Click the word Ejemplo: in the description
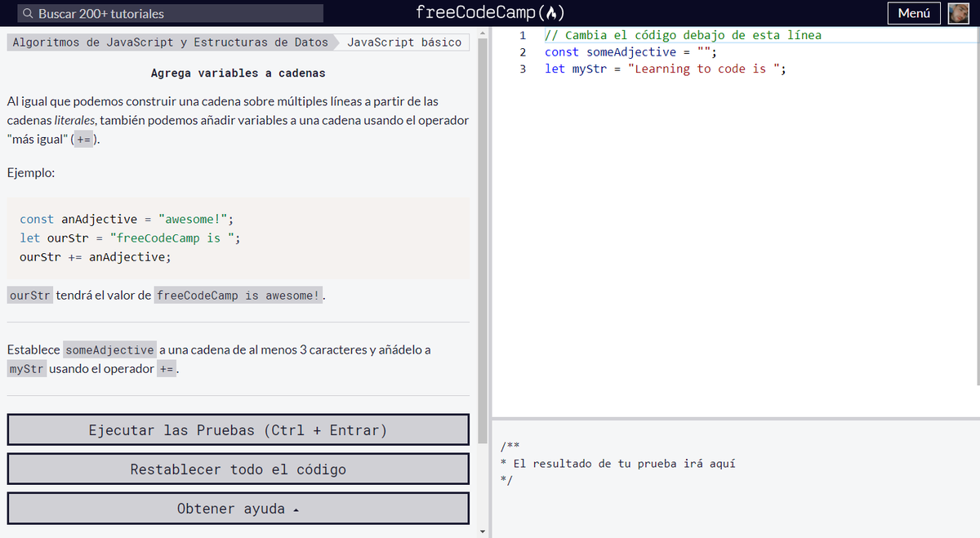The image size is (980, 538). (30, 173)
